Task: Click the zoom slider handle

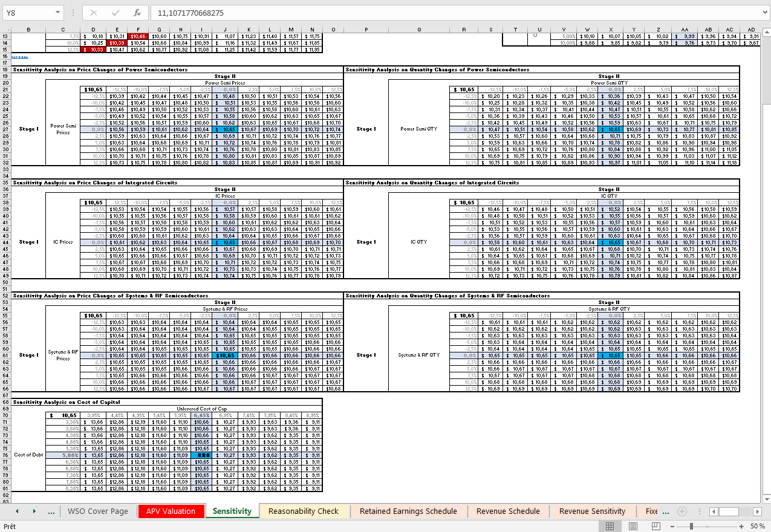Action: pyautogui.click(x=691, y=526)
